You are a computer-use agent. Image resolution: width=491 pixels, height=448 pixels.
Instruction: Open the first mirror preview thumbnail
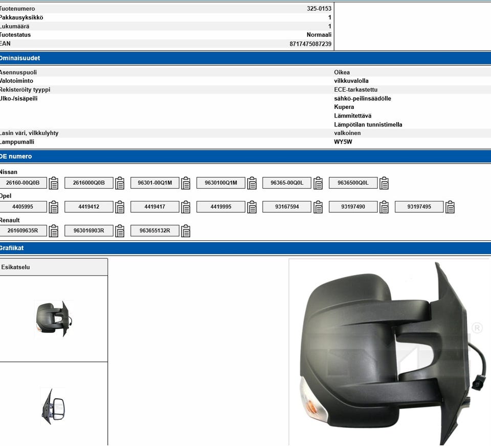click(x=54, y=319)
